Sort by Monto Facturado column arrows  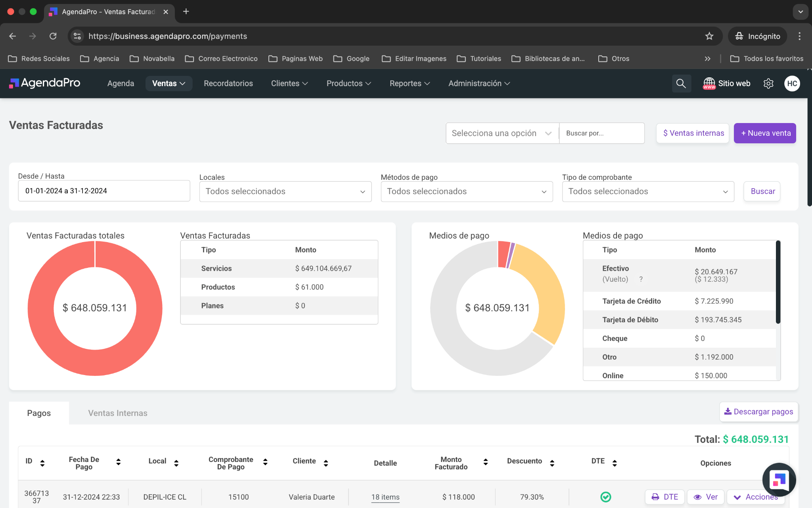coord(486,462)
